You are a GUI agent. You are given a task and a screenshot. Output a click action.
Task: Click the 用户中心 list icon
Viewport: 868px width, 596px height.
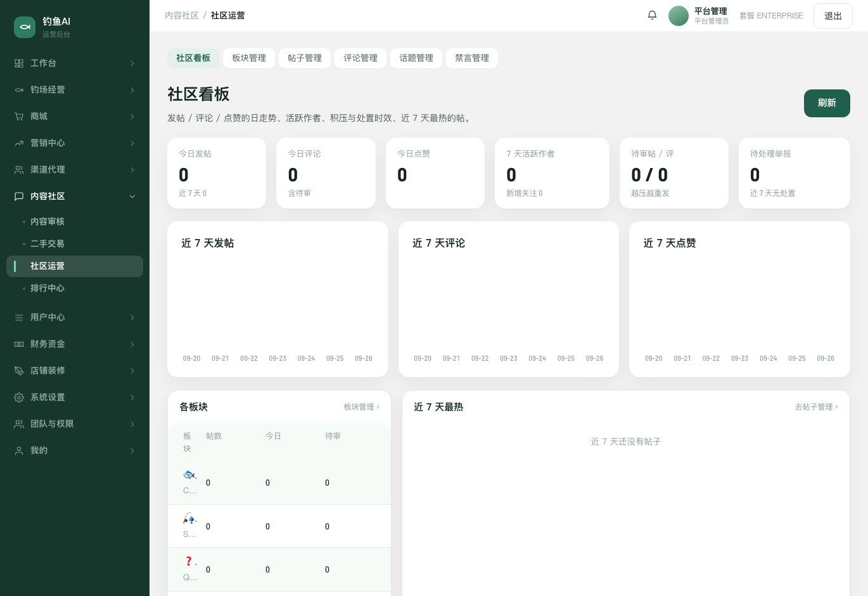coord(19,318)
